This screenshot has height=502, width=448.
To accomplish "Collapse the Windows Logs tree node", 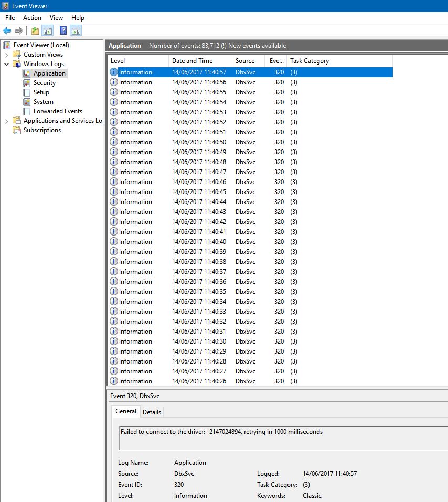I will 7,64.
